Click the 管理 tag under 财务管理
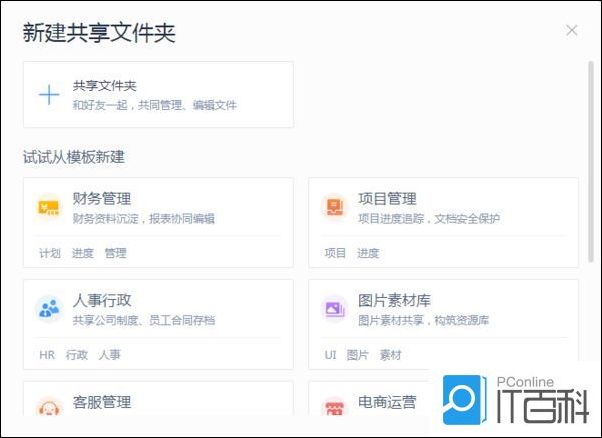 (x=115, y=253)
